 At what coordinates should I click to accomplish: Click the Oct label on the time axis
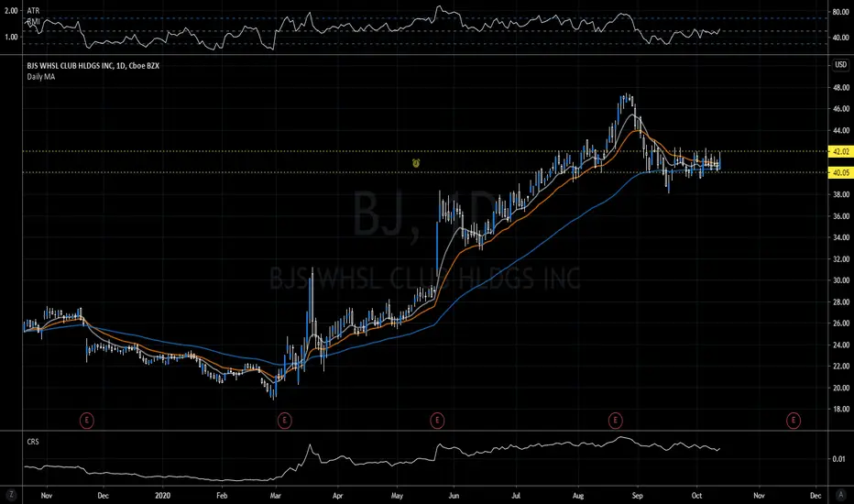tap(696, 495)
